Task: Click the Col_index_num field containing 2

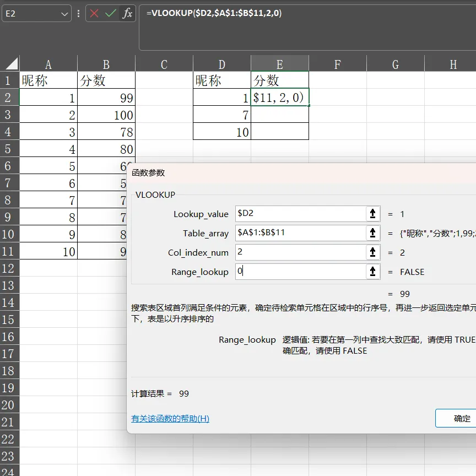Action: click(x=301, y=252)
